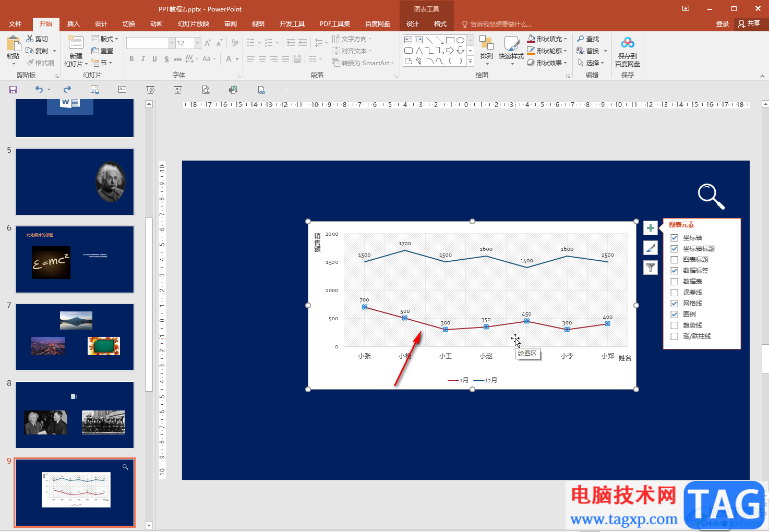Check the 误差线 (Error Bars) checkbox

pos(674,292)
